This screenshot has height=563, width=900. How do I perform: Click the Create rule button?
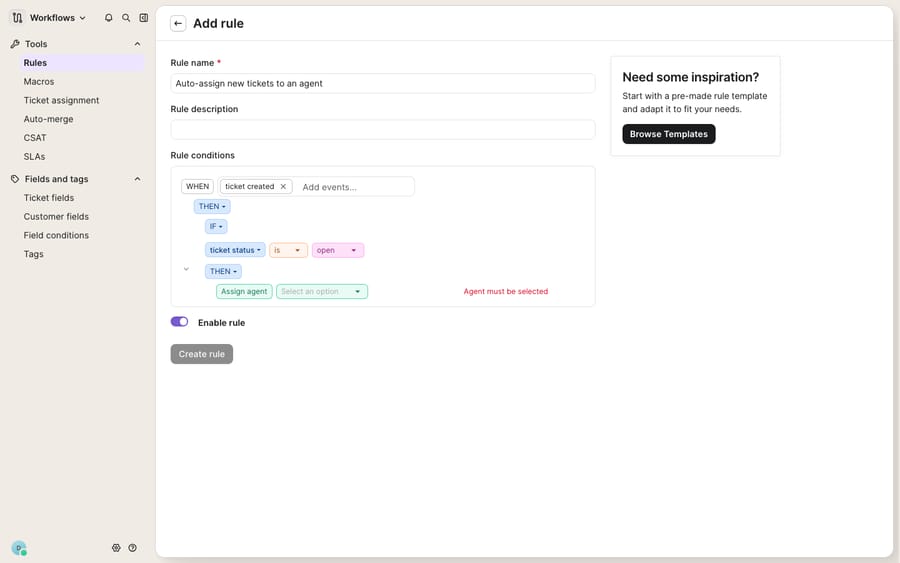pyautogui.click(x=201, y=354)
